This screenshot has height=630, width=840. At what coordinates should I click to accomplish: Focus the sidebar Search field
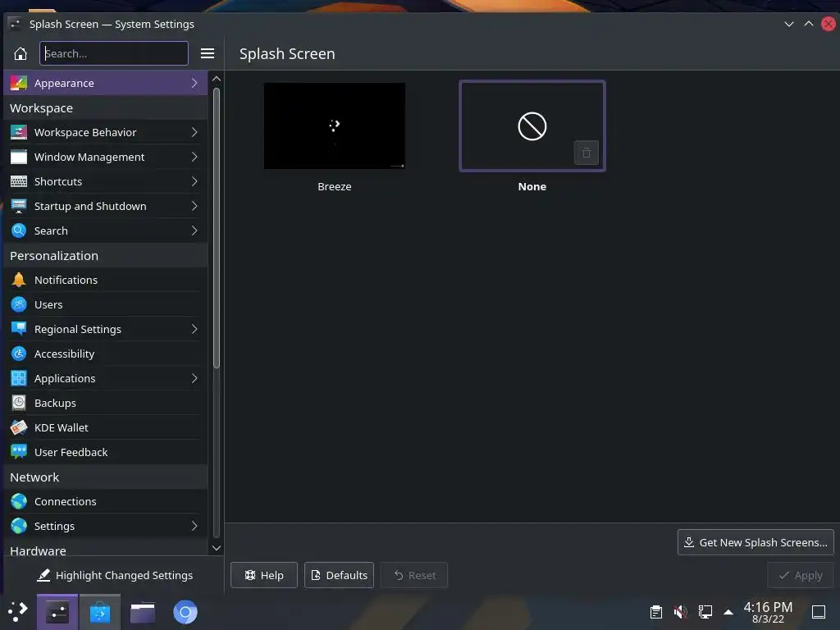[x=113, y=53]
